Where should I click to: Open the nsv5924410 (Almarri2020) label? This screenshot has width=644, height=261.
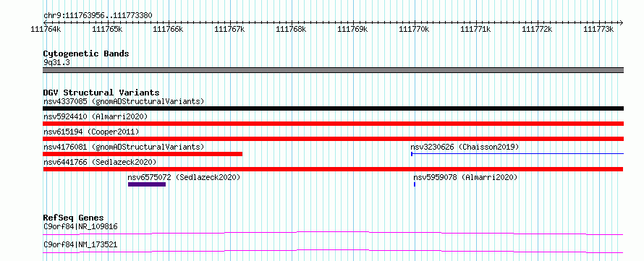[96, 116]
